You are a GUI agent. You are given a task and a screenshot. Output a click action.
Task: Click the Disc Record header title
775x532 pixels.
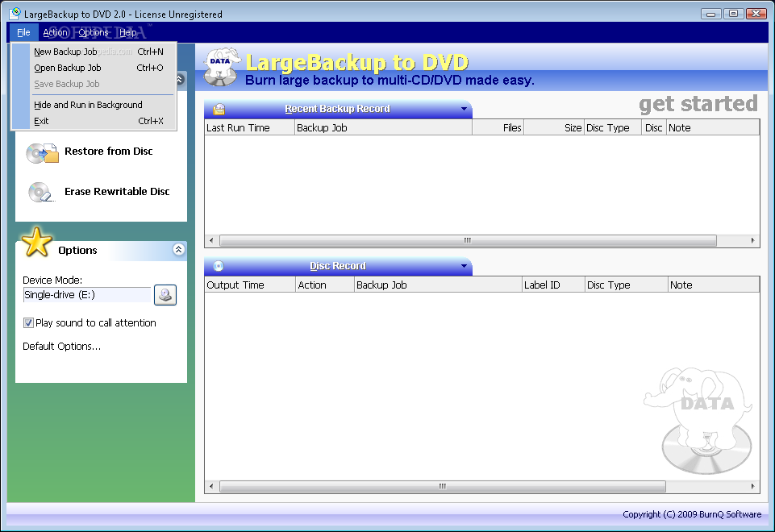tap(338, 266)
